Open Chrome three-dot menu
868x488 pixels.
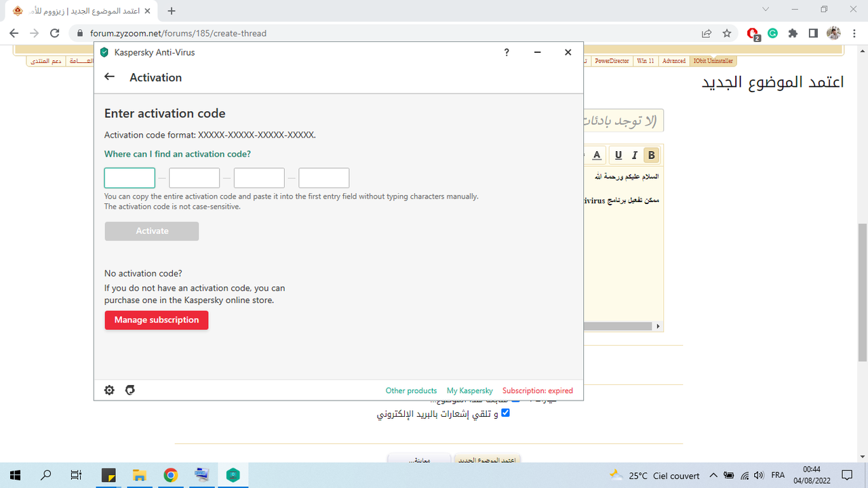click(854, 33)
